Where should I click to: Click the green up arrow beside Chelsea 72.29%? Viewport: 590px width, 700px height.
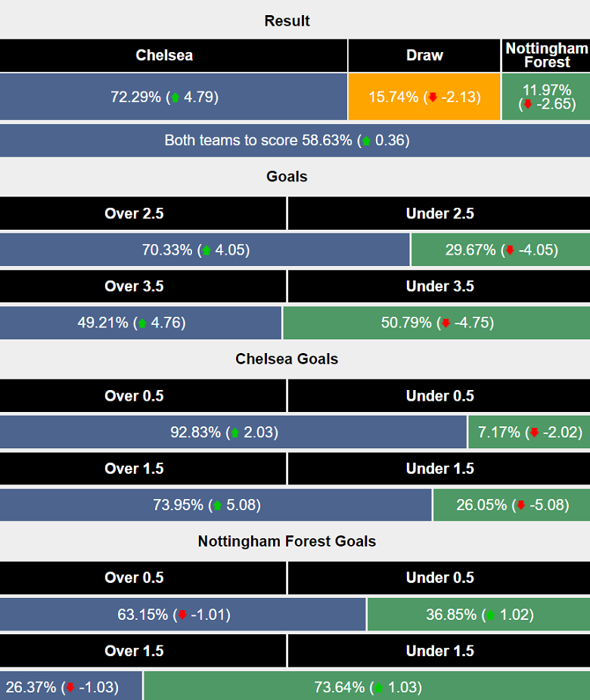[x=175, y=98]
